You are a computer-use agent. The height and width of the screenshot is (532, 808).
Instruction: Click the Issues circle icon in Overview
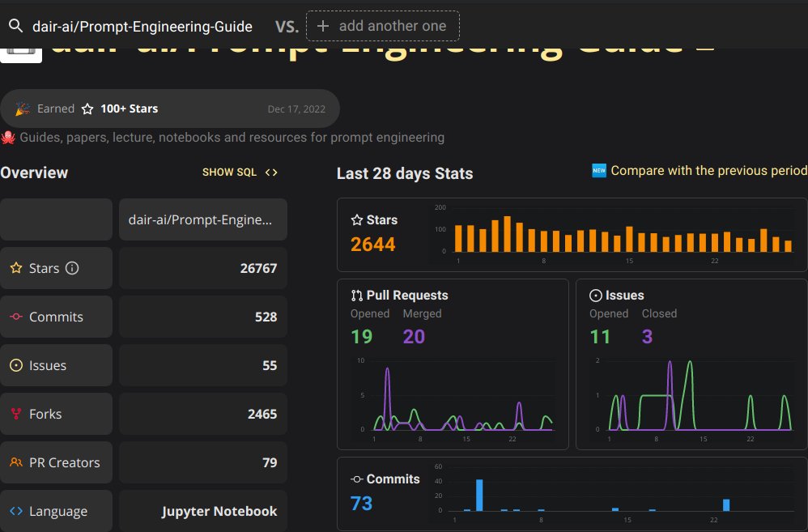pos(16,365)
